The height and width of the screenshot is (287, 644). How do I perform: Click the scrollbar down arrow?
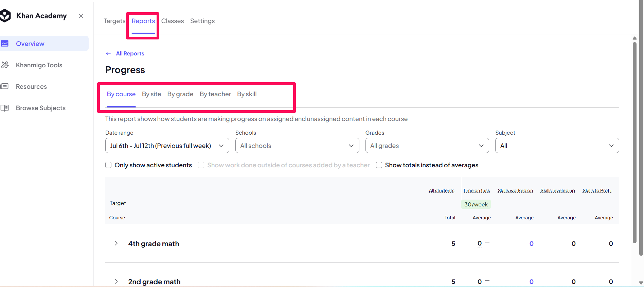641,283
